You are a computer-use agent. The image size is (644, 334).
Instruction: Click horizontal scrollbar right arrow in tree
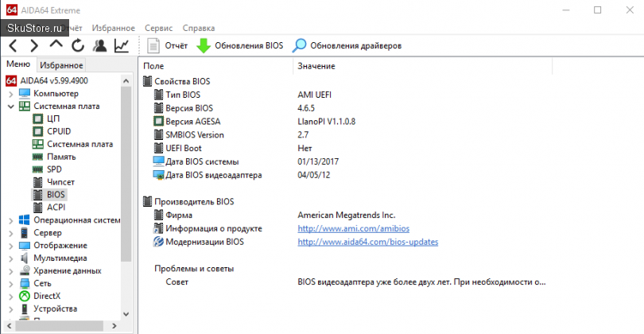click(x=114, y=326)
